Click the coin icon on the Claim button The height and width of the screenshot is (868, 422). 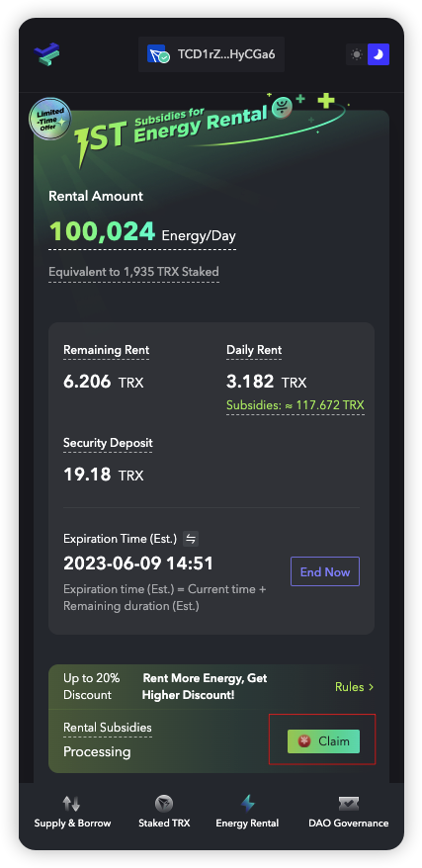click(x=304, y=741)
